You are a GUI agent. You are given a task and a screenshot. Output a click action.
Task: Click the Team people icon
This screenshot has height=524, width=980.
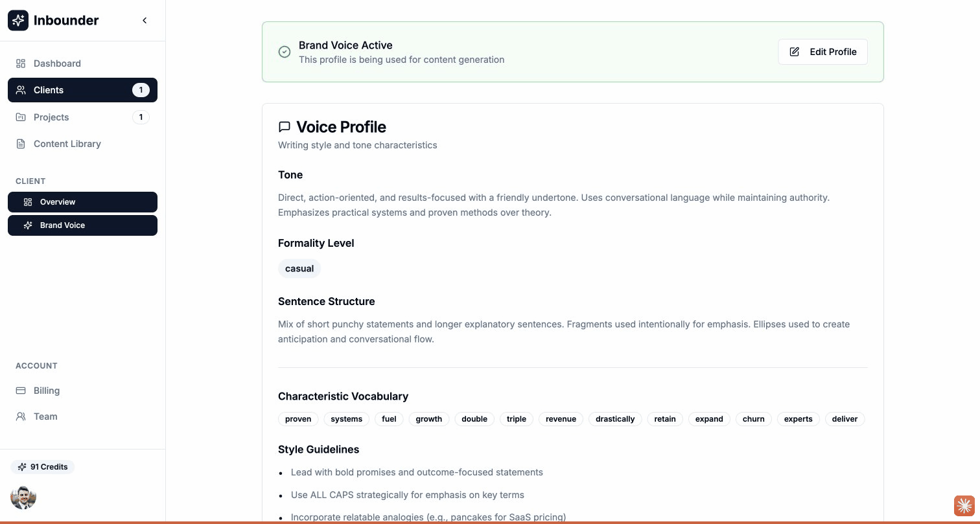pyautogui.click(x=20, y=416)
